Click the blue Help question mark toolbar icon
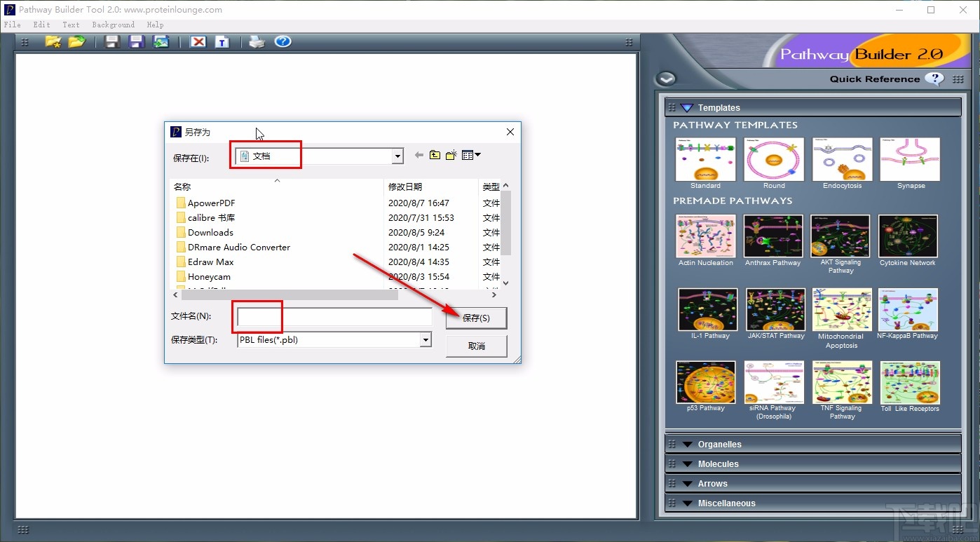 [x=283, y=42]
